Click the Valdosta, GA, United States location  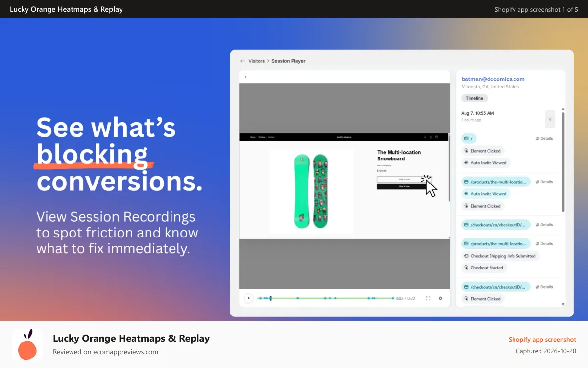point(490,87)
